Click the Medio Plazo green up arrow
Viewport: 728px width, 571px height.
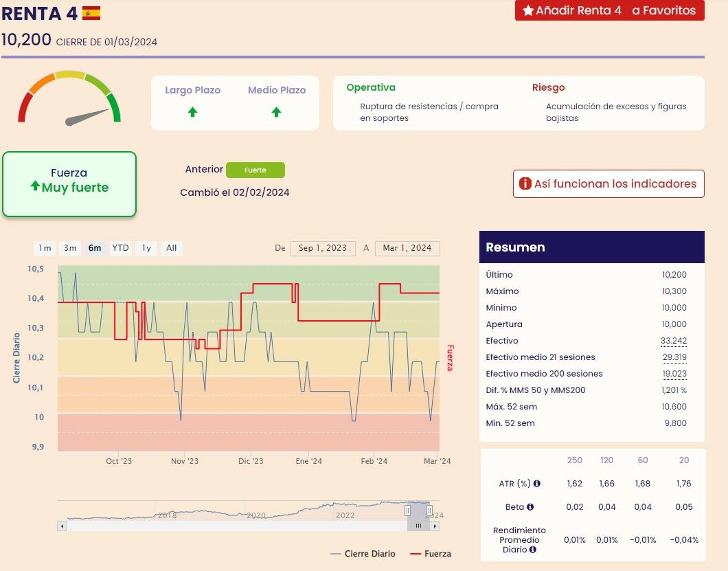tap(276, 112)
